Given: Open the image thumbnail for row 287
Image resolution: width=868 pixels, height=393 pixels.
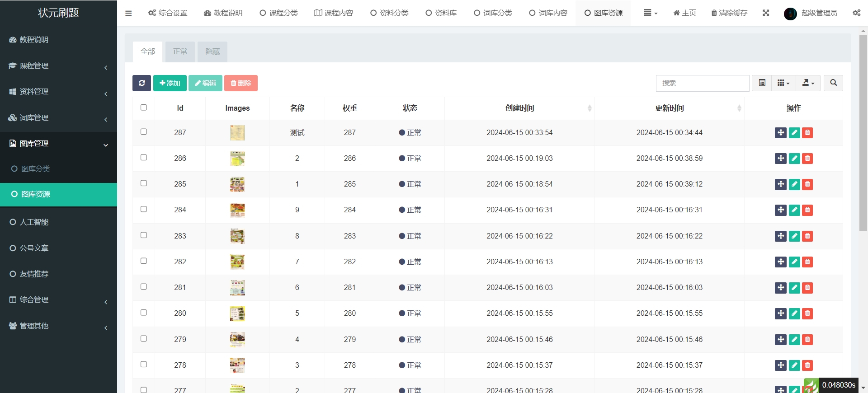Looking at the screenshot, I should pos(237,133).
